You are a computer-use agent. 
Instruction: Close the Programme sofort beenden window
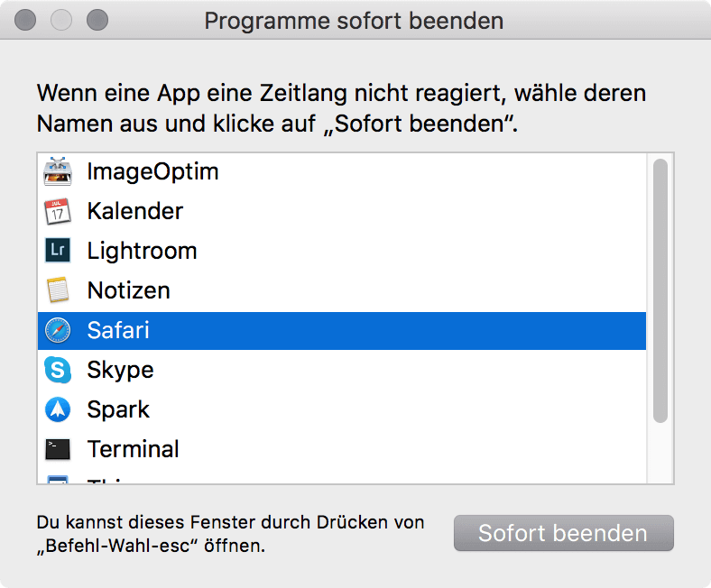click(x=25, y=21)
